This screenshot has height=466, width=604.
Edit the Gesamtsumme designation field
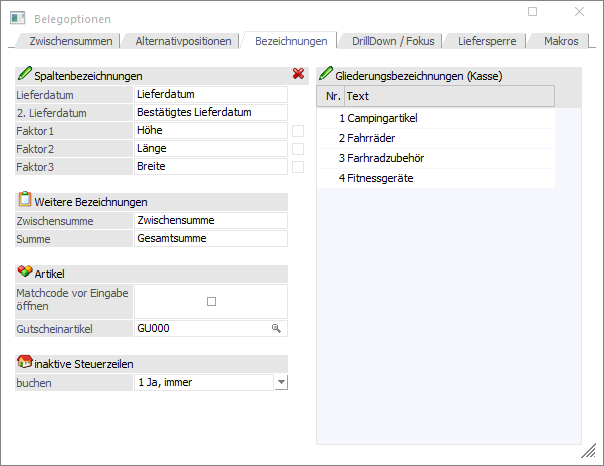point(211,239)
